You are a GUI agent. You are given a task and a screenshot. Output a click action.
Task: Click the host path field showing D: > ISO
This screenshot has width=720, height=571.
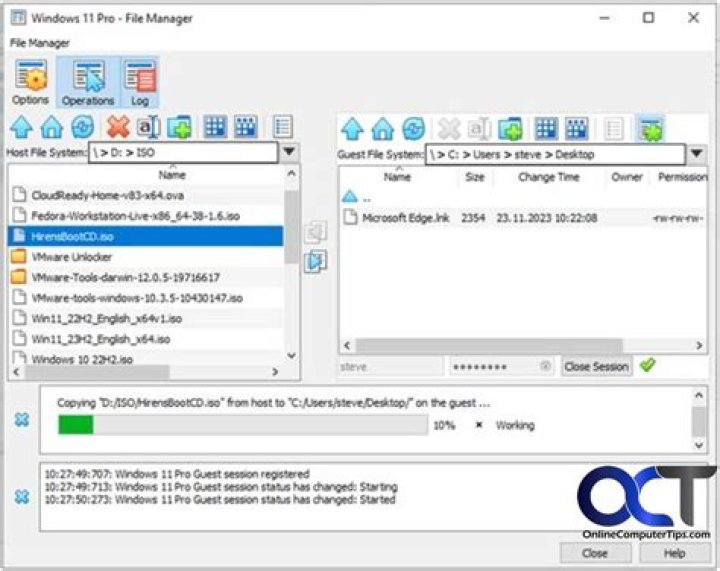(x=183, y=152)
